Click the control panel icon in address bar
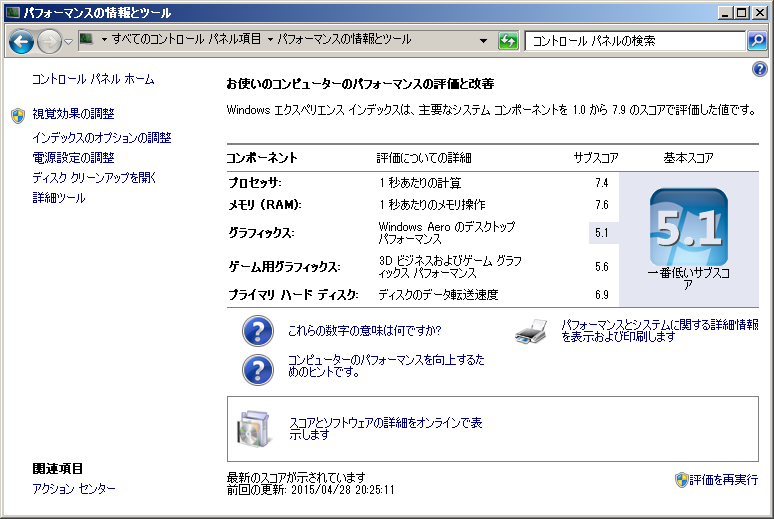The height and width of the screenshot is (519, 774). (x=87, y=39)
